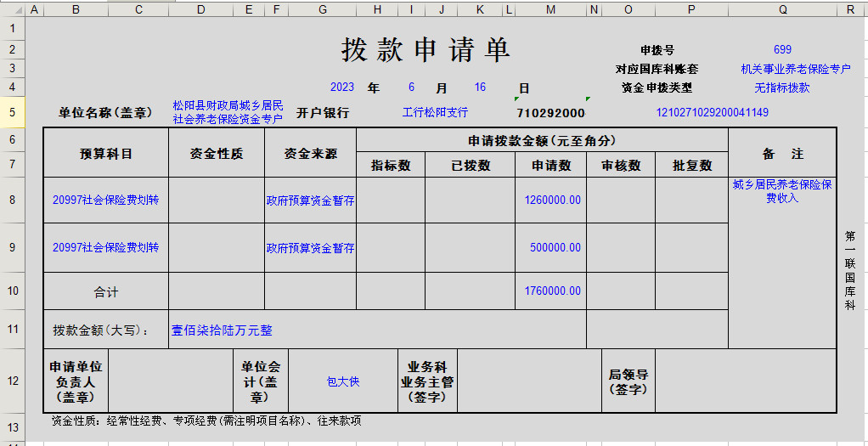
Task: Click the amount 1260000.00
Action: point(553,200)
